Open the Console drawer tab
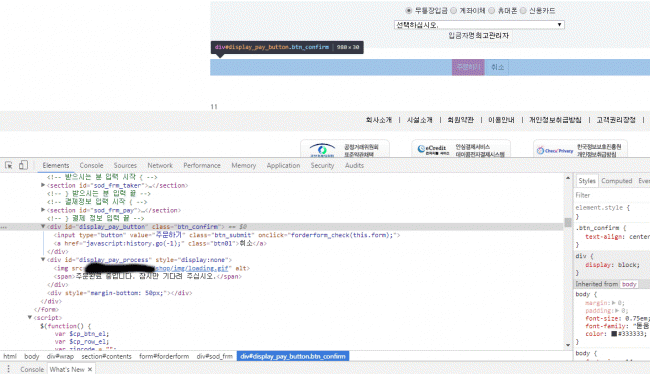This screenshot has width=650, height=374. (32, 369)
